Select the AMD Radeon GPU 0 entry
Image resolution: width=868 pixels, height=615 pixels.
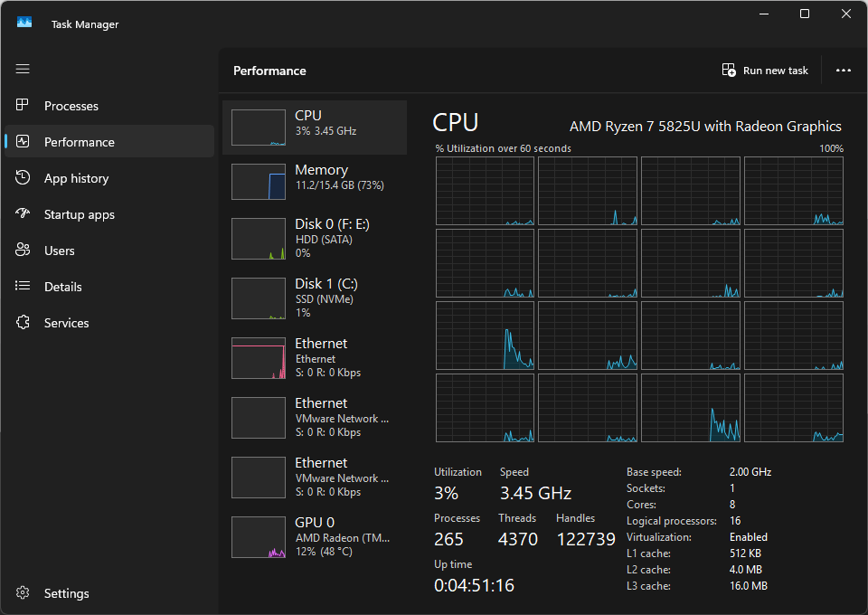click(x=315, y=537)
